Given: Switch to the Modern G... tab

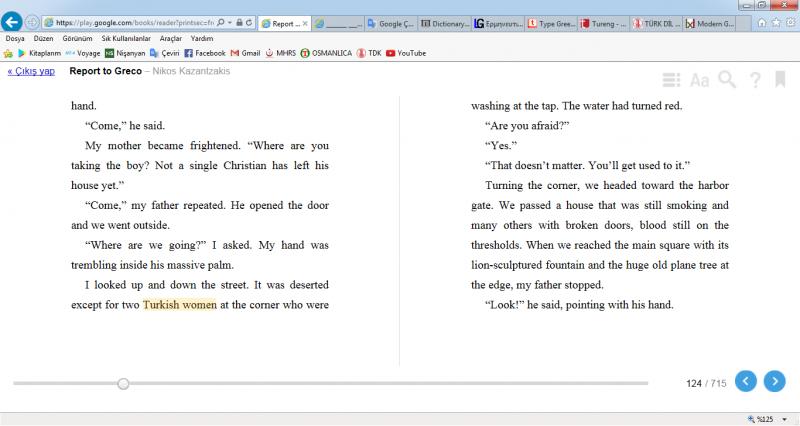Looking at the screenshot, I should [710, 23].
